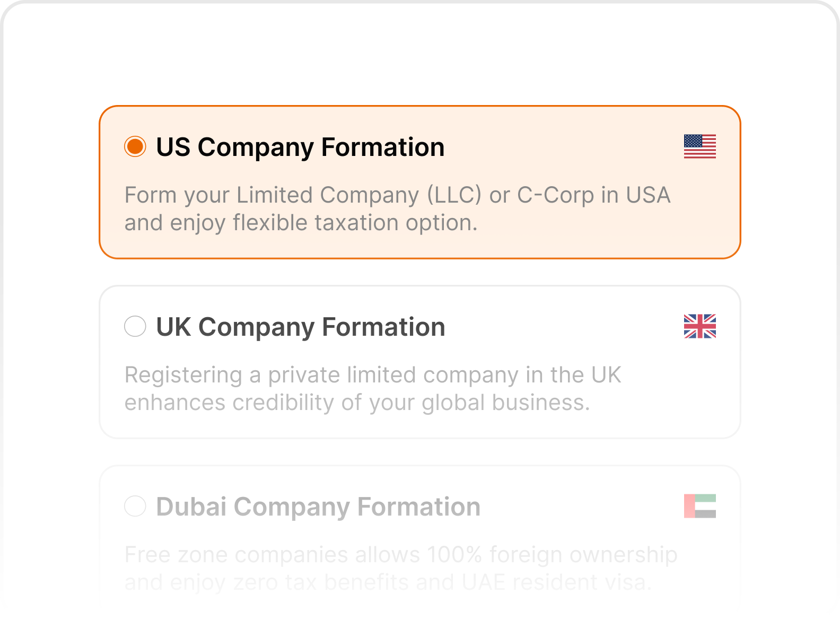Click the US Company Formation heading
The image size is (840, 619).
300,147
